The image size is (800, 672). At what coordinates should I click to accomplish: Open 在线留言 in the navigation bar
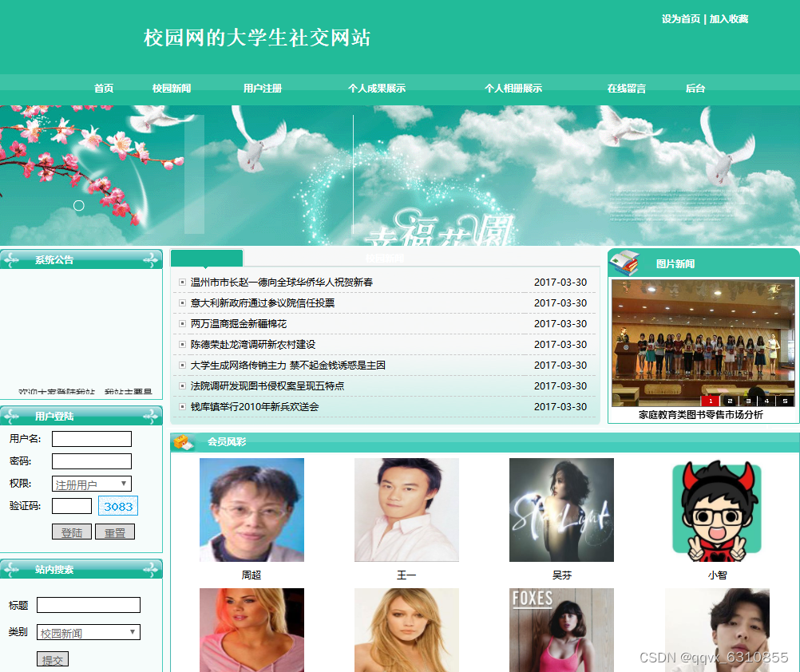click(x=626, y=89)
